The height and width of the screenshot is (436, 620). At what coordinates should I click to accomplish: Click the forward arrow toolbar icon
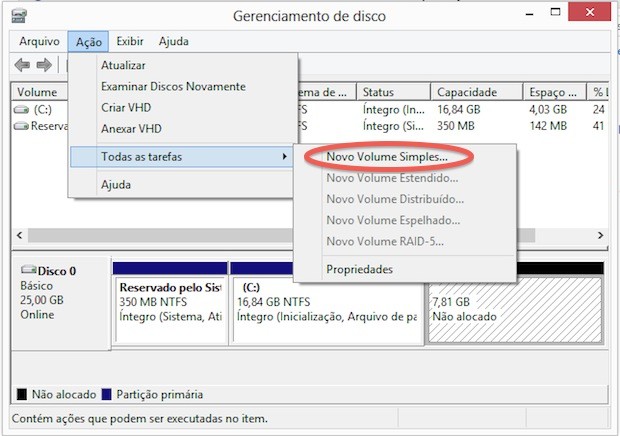(44, 65)
